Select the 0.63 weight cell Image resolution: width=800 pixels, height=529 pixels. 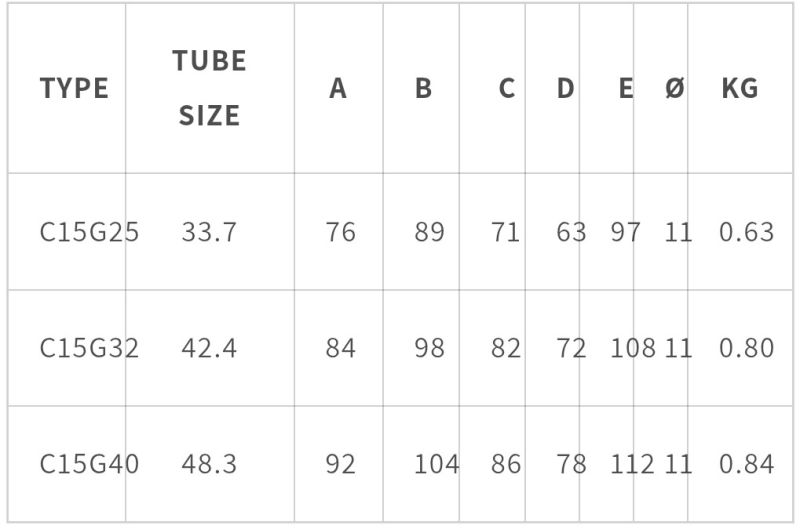746,233
